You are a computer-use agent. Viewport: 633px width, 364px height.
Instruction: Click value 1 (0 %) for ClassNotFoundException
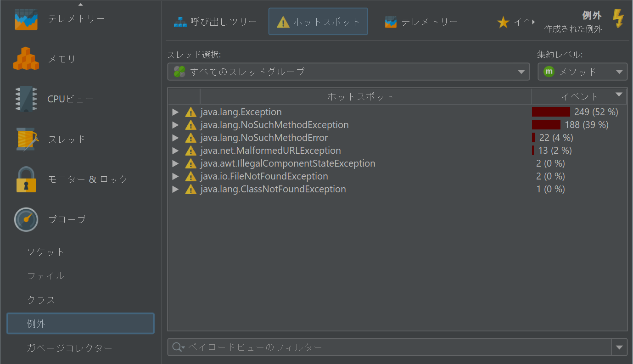(550, 189)
